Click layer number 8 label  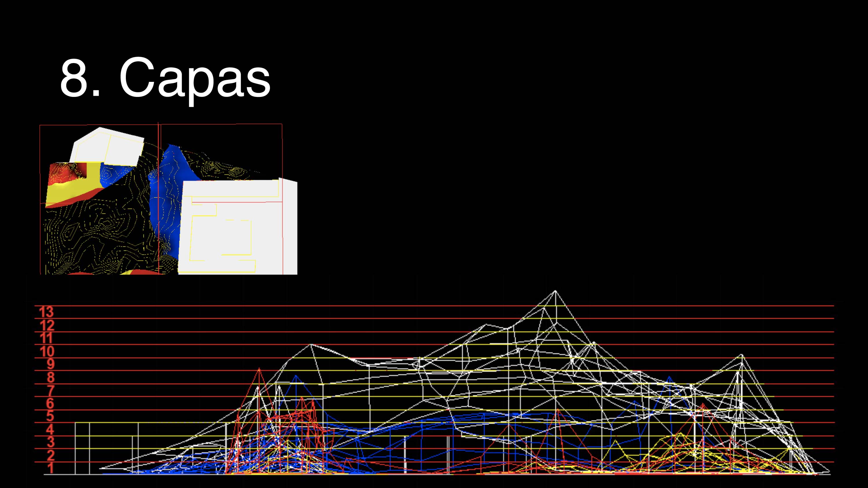(x=50, y=377)
